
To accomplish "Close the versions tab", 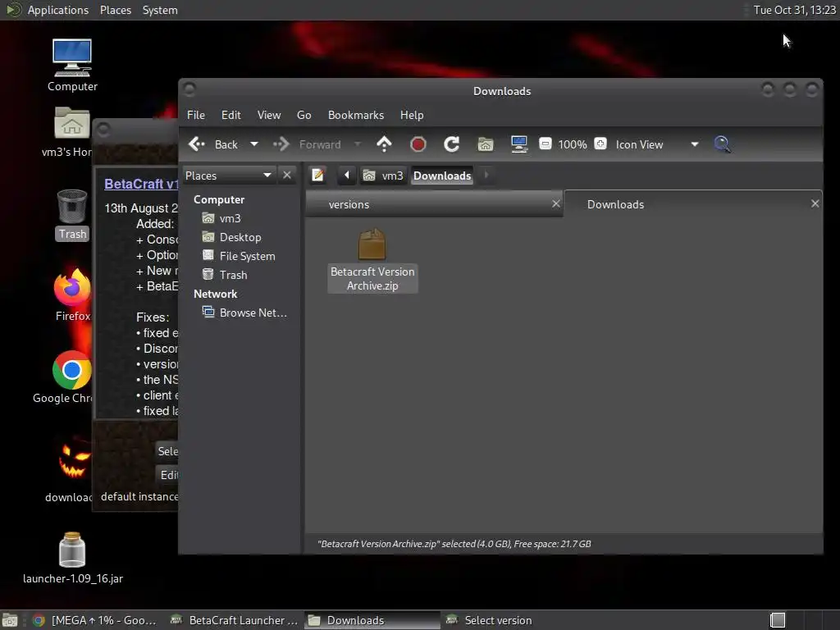I will (x=556, y=203).
